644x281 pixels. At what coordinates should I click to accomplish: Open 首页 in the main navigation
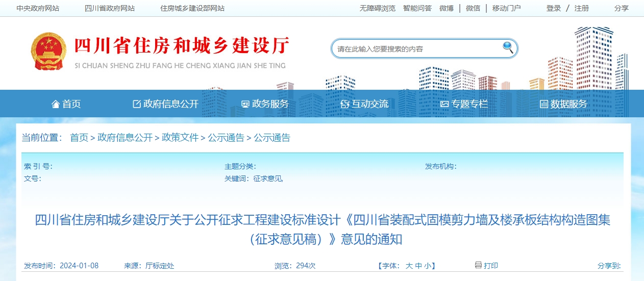(x=66, y=104)
